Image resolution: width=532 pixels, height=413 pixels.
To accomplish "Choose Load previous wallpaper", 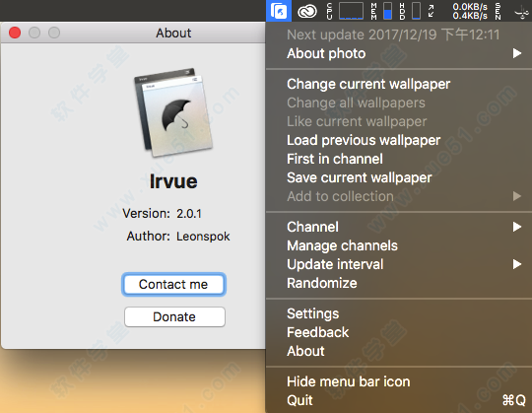I will coord(364,140).
